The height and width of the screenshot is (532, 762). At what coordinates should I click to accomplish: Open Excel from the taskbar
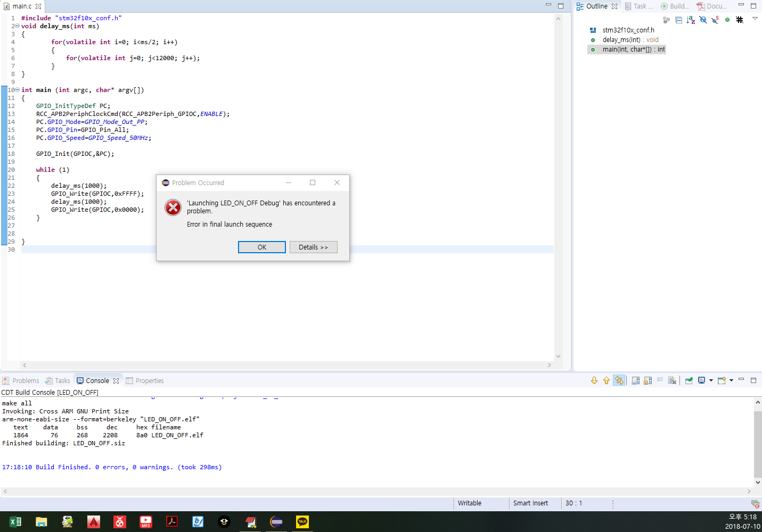[15, 522]
